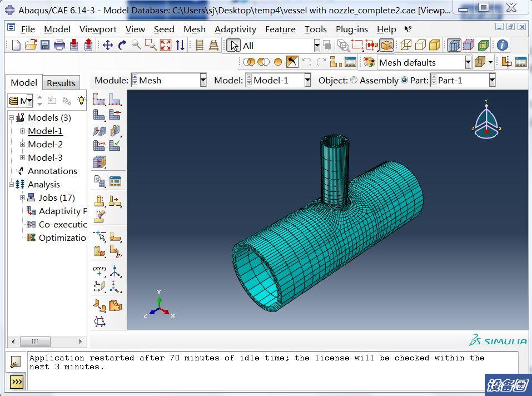Viewport: 532px width, 396px height.
Task: Click the Virtual Topology combine icon
Action: click(100, 305)
